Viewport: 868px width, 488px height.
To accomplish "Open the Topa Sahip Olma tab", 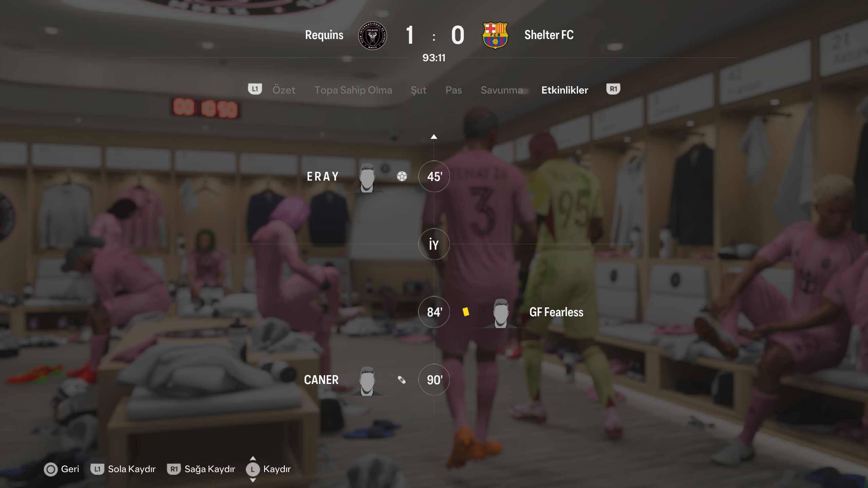I will click(x=353, y=90).
